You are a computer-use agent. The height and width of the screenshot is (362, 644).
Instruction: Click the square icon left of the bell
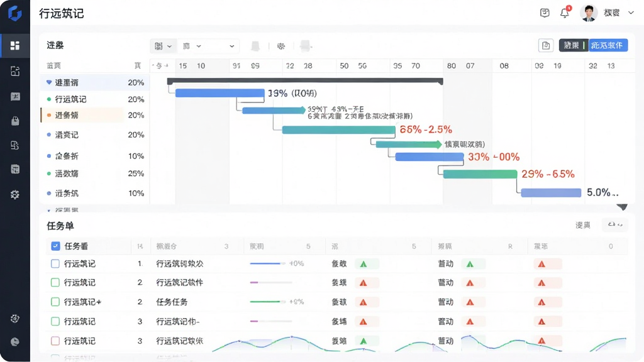[x=545, y=13]
